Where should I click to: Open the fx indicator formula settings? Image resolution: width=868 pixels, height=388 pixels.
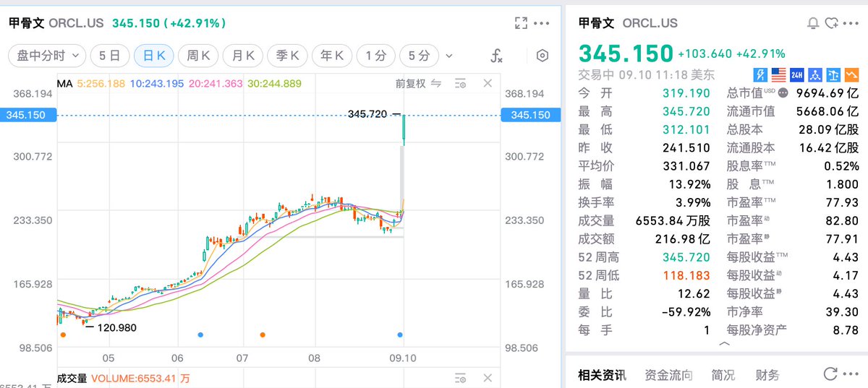(496, 56)
